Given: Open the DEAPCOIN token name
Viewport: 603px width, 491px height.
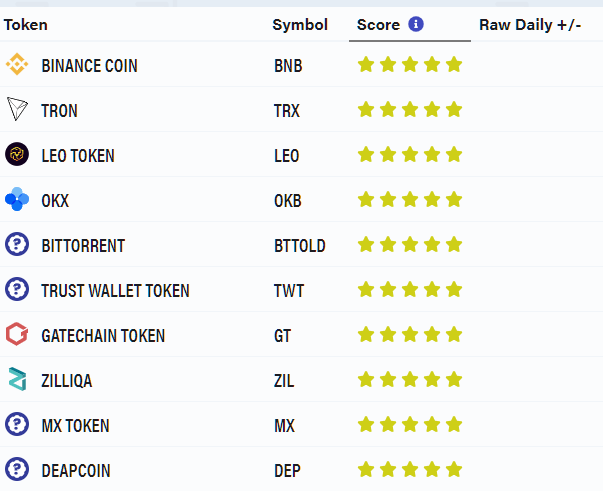Looking at the screenshot, I should pos(76,471).
